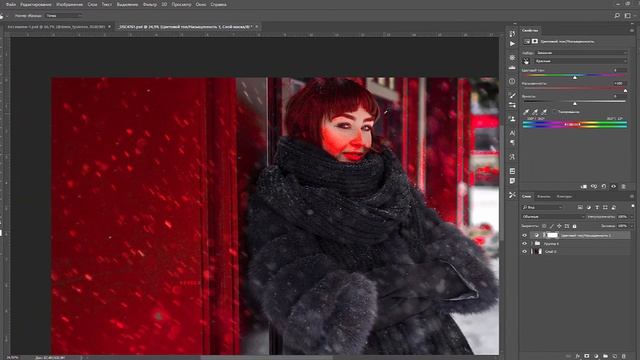
Task: Open the Paragraph panel icon
Action: pyautogui.click(x=512, y=143)
